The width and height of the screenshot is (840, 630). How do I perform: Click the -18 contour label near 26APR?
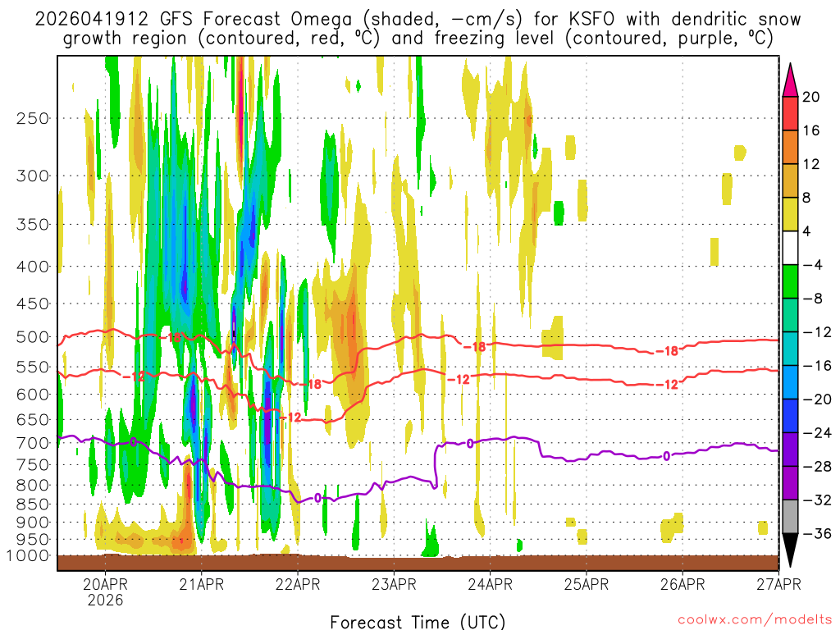(x=668, y=351)
